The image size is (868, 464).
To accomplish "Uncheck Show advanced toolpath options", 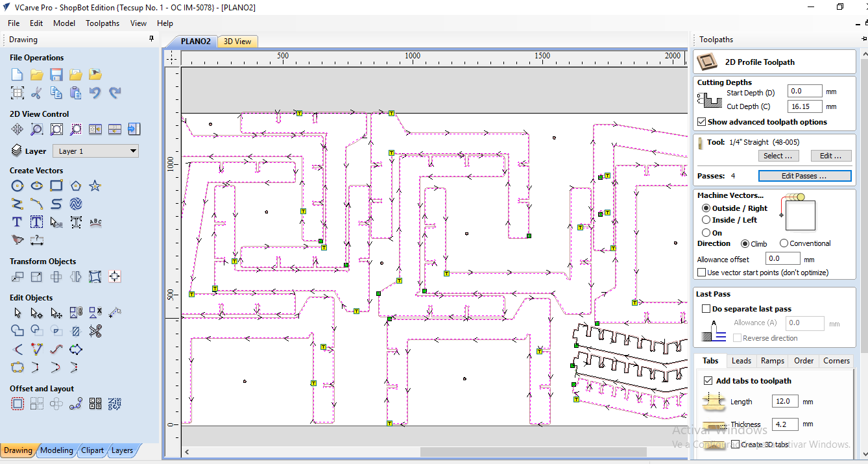I will click(x=701, y=122).
